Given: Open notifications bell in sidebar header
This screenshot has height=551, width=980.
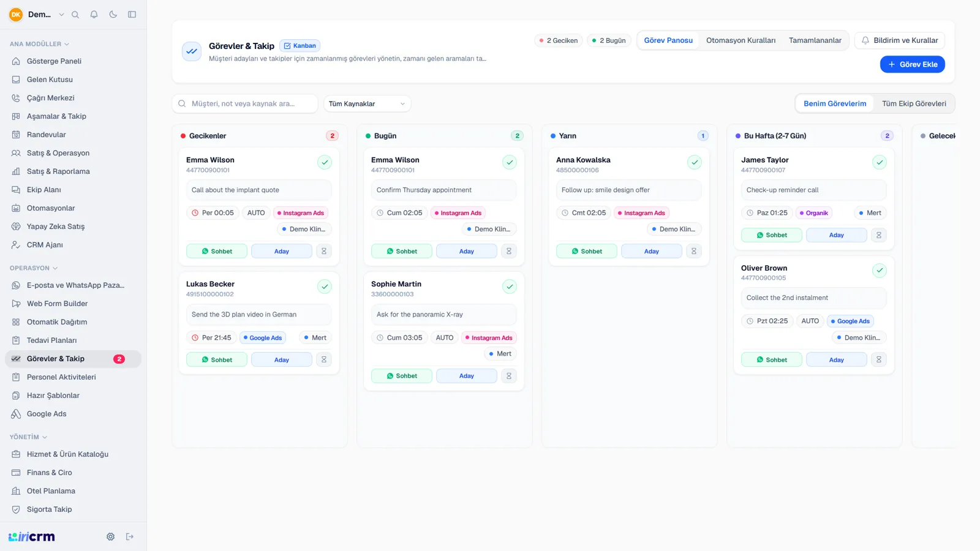Looking at the screenshot, I should pos(94,15).
